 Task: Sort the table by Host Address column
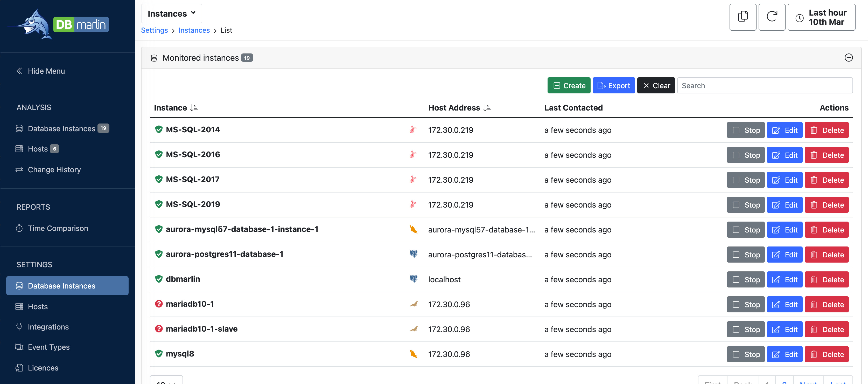click(x=487, y=108)
